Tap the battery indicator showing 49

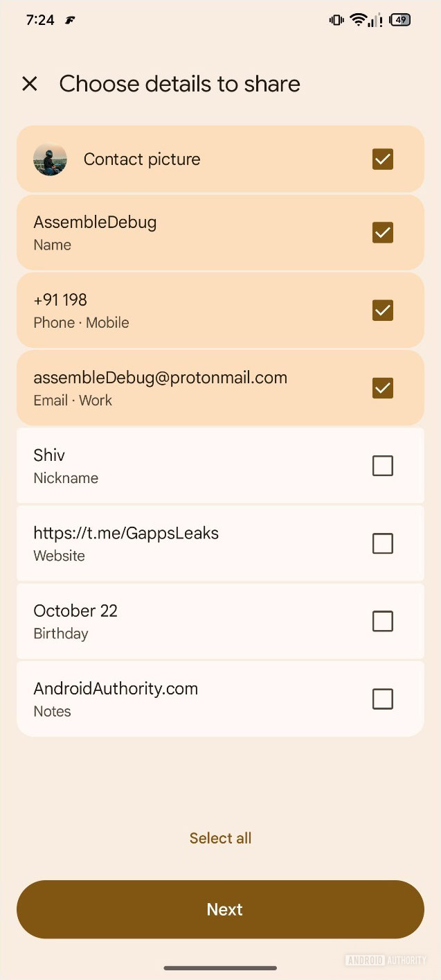pos(399,19)
